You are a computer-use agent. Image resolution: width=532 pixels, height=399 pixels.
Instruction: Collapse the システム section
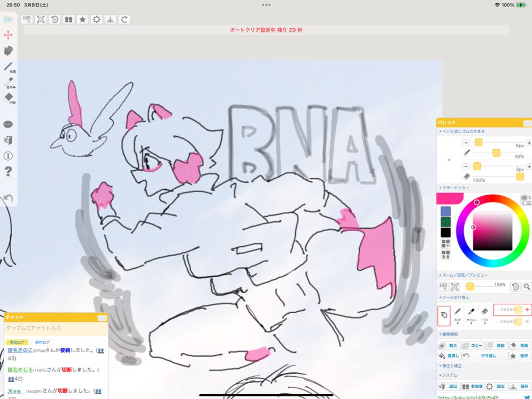448,375
